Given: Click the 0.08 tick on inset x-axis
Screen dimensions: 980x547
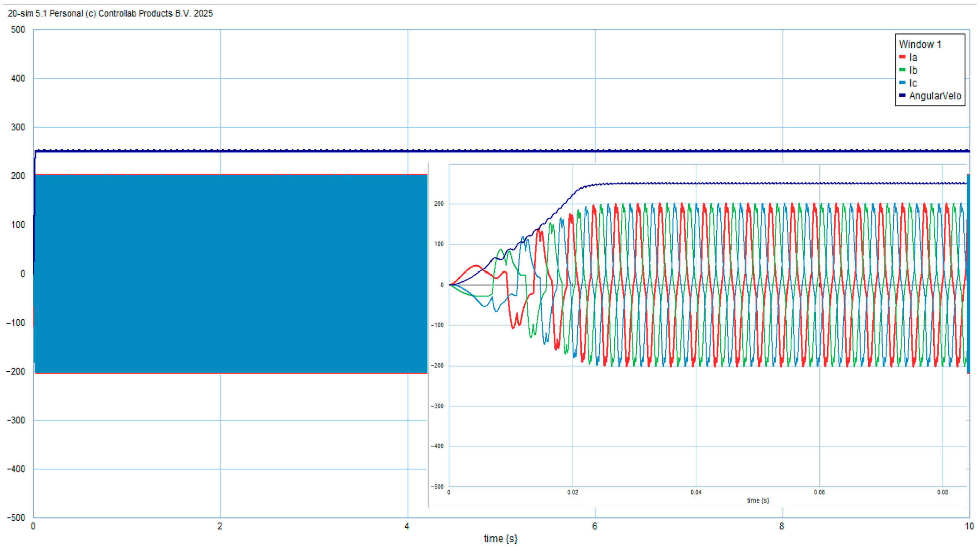Looking at the screenshot, I should click(x=942, y=492).
